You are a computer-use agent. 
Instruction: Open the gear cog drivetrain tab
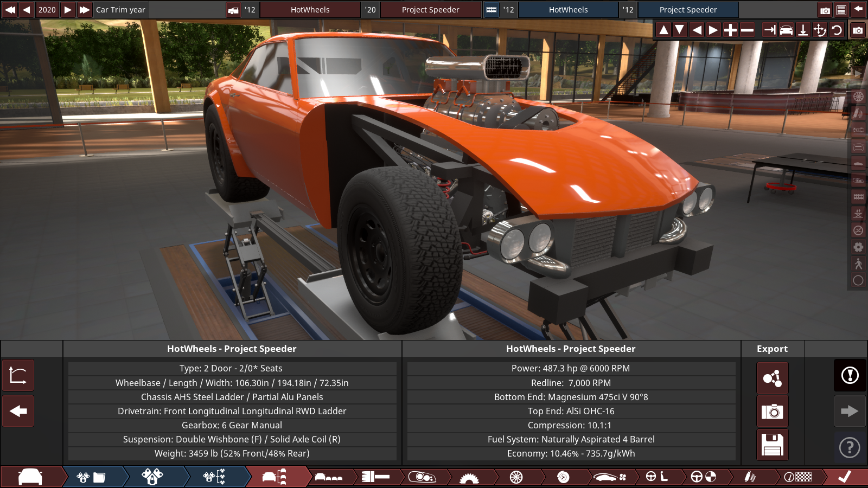[x=469, y=477]
